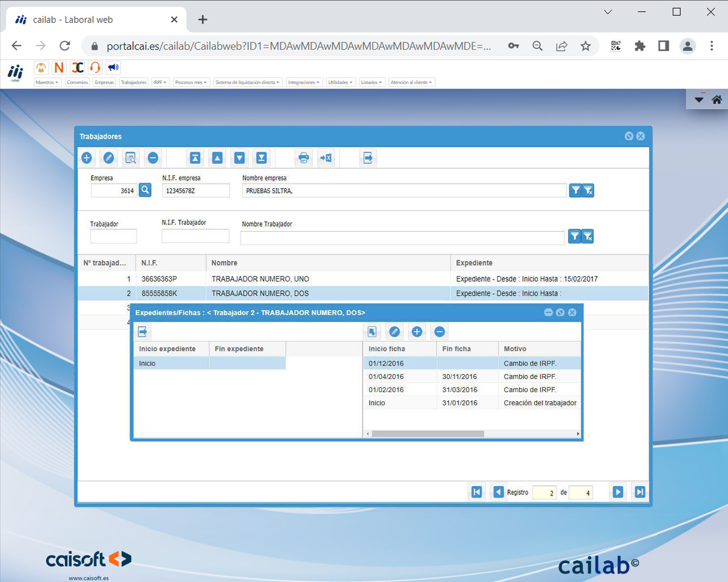This screenshot has width=728, height=582.
Task: Minimize the Expedientes/Fichas window
Action: 548,312
